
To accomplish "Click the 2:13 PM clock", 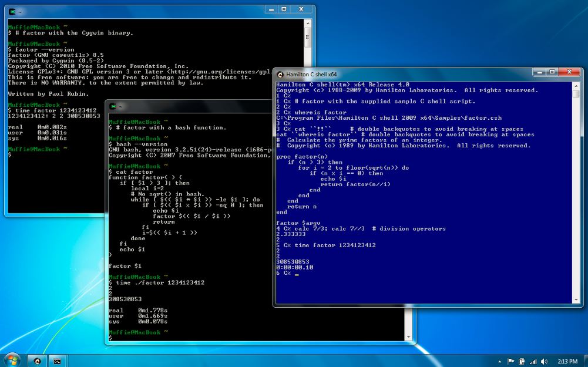I will coord(567,361).
